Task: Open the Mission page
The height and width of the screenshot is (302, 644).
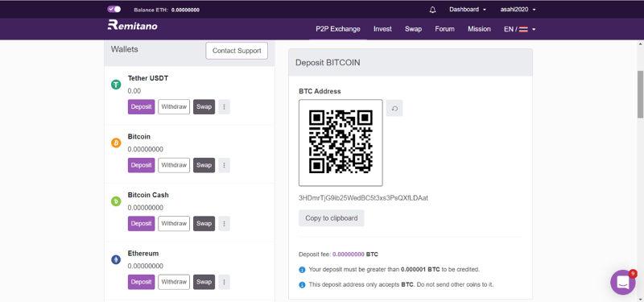Action: [x=479, y=29]
